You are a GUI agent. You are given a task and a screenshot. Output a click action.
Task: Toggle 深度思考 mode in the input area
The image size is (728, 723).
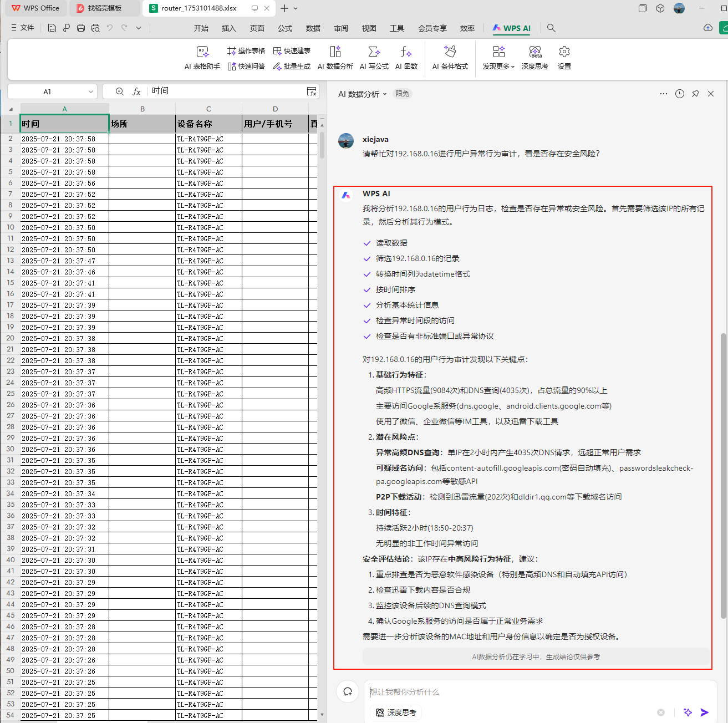click(395, 712)
